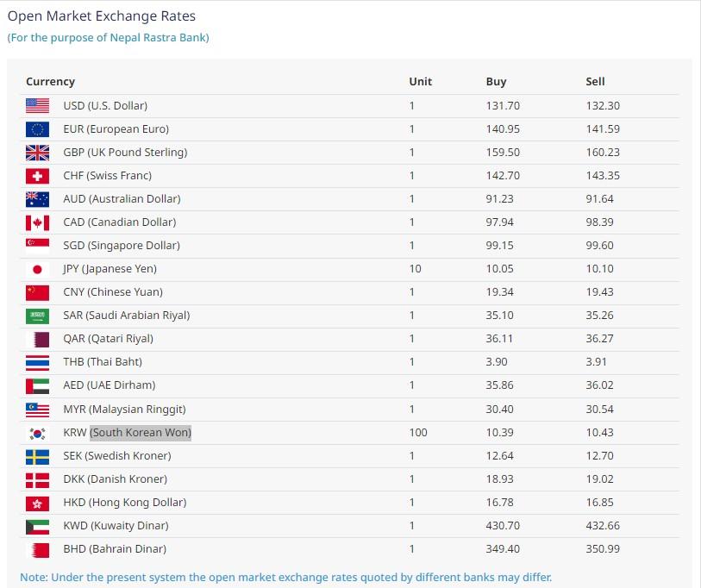Select the 'AUD (Australian Dollar)' text
The height and width of the screenshot is (588, 701).
tap(122, 199)
